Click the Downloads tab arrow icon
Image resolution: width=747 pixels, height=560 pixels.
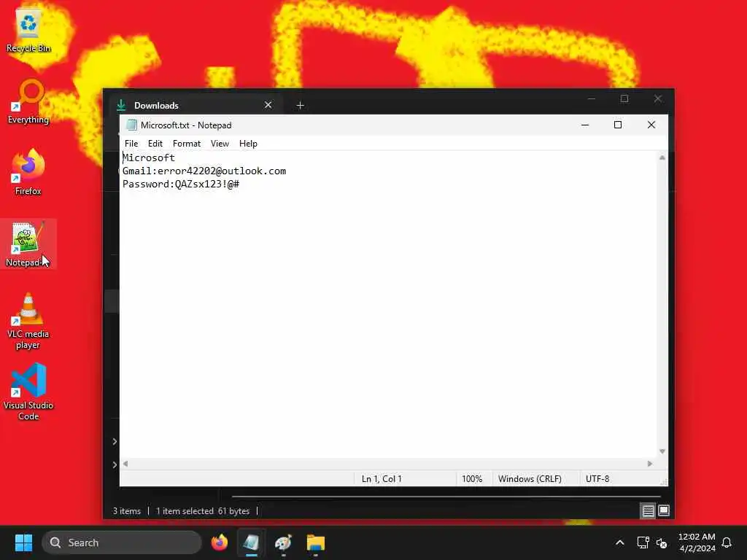pyautogui.click(x=121, y=105)
